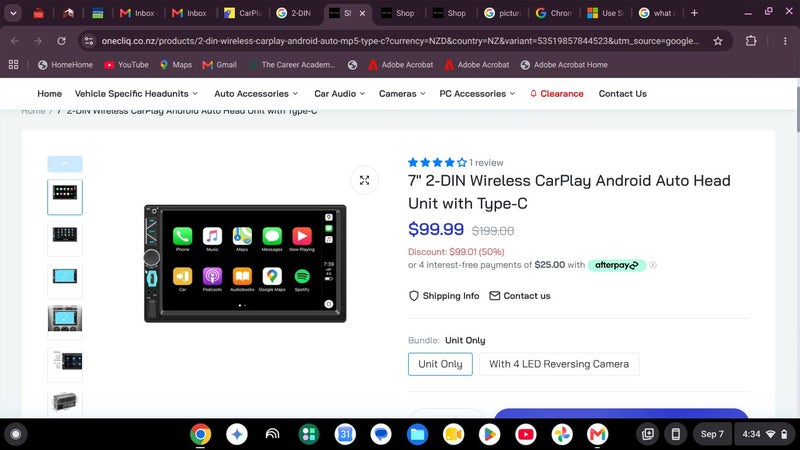Select the third thumbnail with blue screen
Image resolution: width=800 pixels, height=450 pixels.
(x=65, y=280)
